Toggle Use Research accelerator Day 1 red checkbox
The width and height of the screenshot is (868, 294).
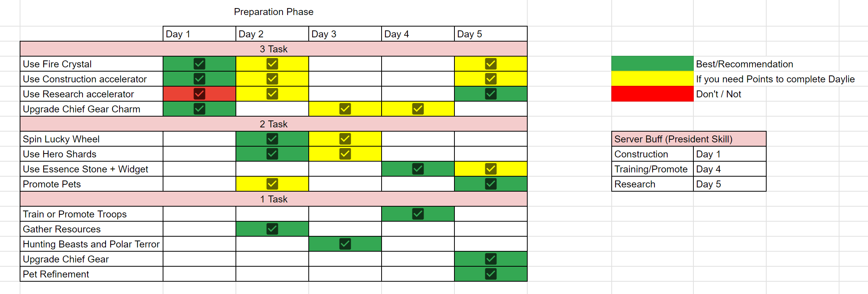(x=199, y=94)
